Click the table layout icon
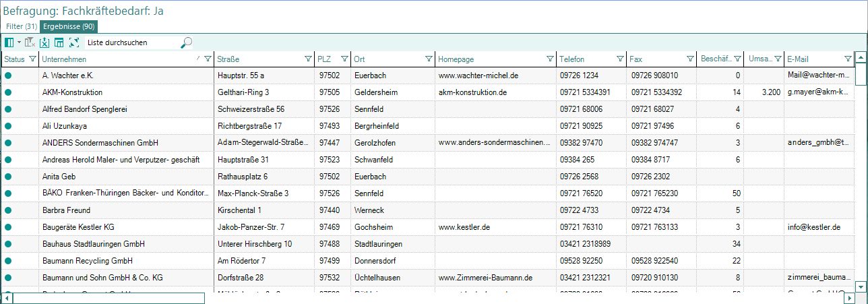The height and width of the screenshot is (304, 868). 59,42
